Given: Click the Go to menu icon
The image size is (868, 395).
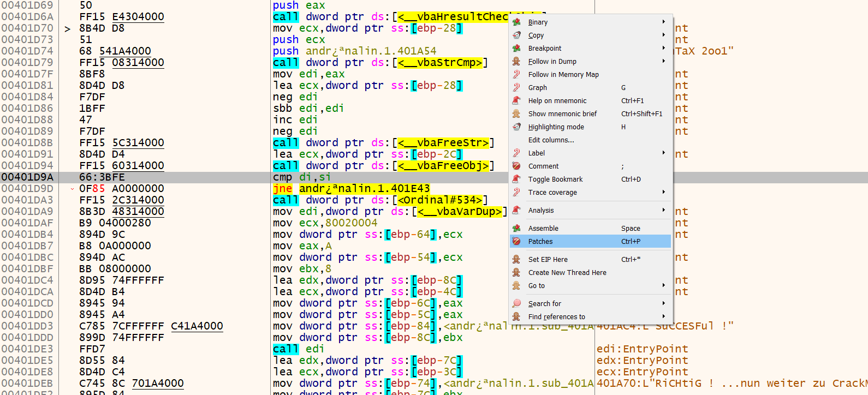Looking at the screenshot, I should pos(516,286).
